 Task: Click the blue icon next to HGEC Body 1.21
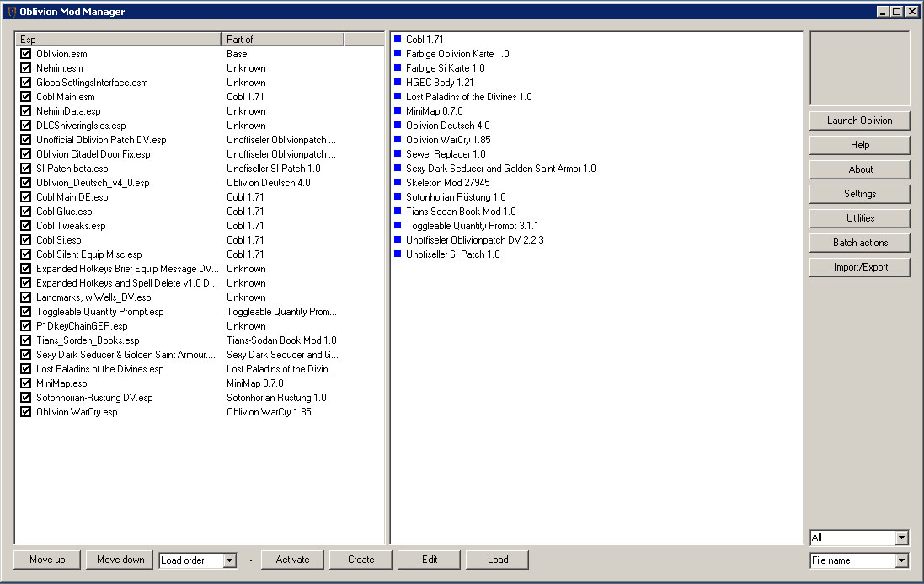coord(398,83)
